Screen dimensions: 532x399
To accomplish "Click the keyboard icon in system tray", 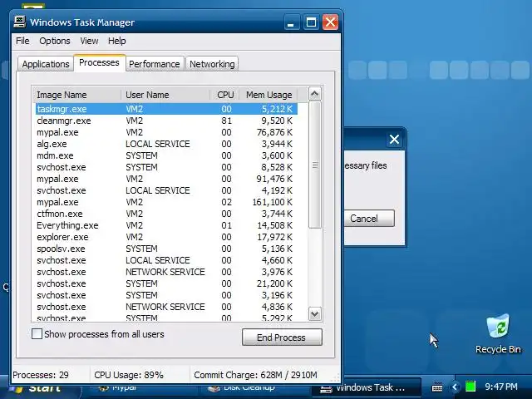I will [437, 387].
